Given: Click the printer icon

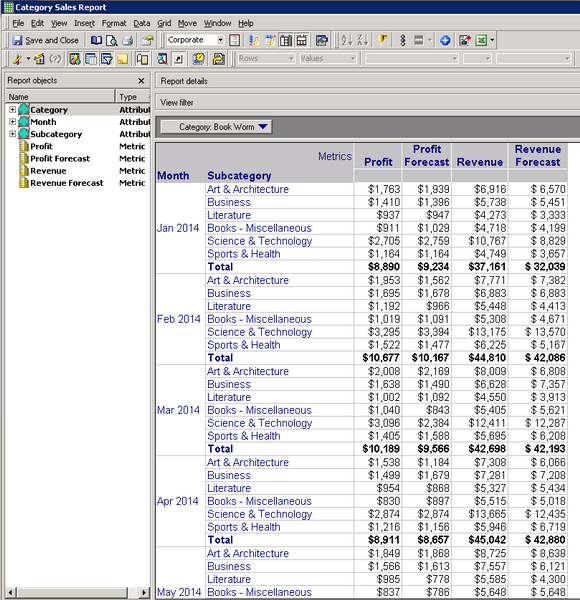Looking at the screenshot, I should (127, 40).
